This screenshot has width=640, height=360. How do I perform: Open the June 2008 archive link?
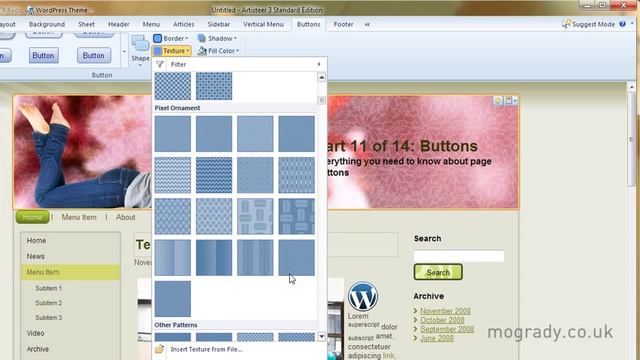437,338
